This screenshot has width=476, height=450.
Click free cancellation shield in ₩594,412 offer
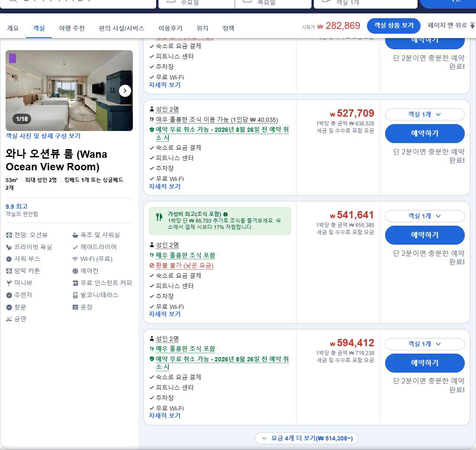coord(152,359)
